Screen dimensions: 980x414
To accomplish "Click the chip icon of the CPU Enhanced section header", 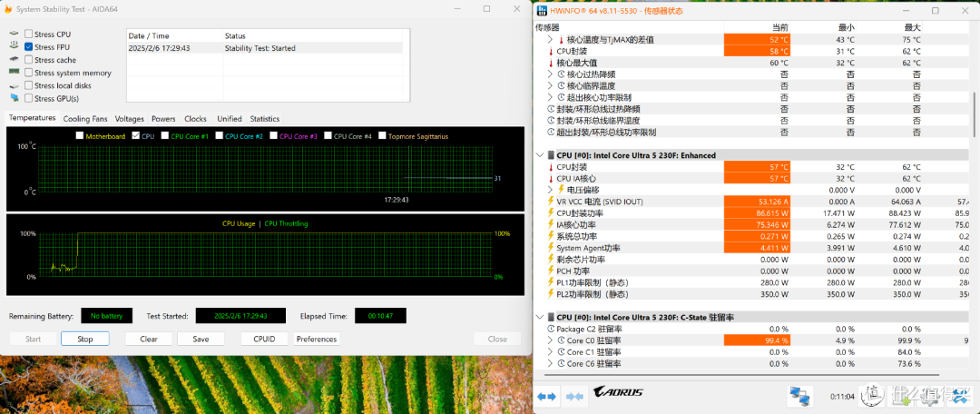I will pos(551,155).
